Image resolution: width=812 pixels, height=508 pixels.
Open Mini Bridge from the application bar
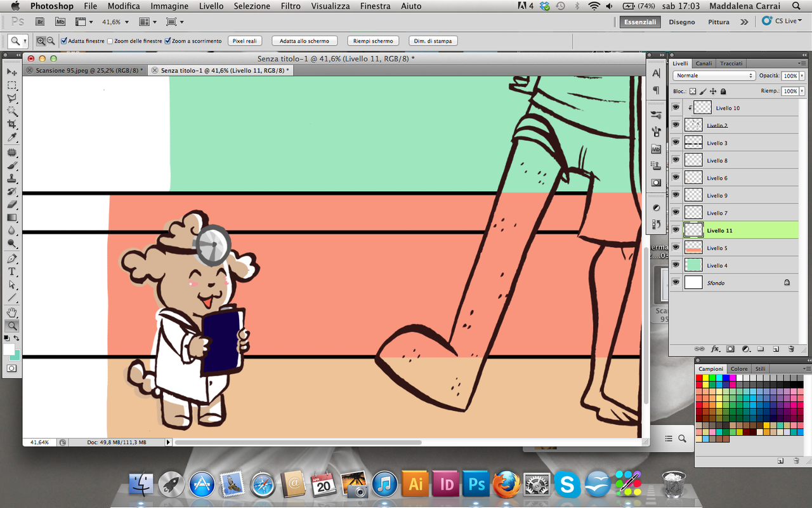(x=60, y=22)
